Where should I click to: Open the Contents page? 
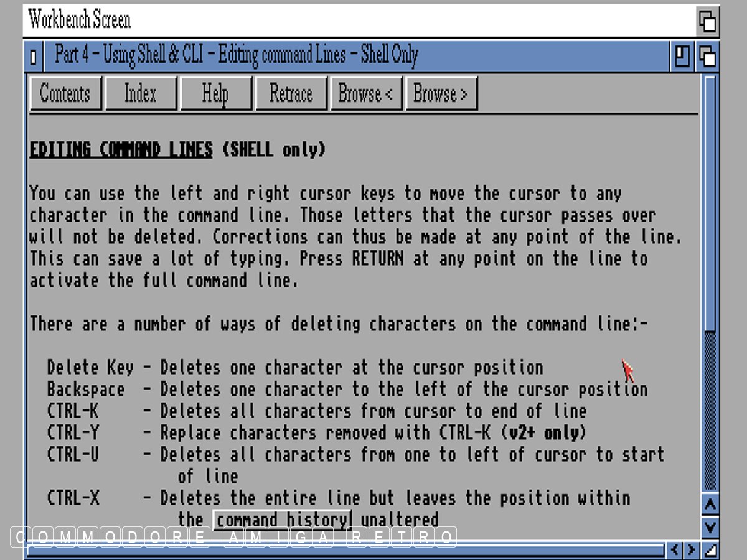tap(65, 94)
